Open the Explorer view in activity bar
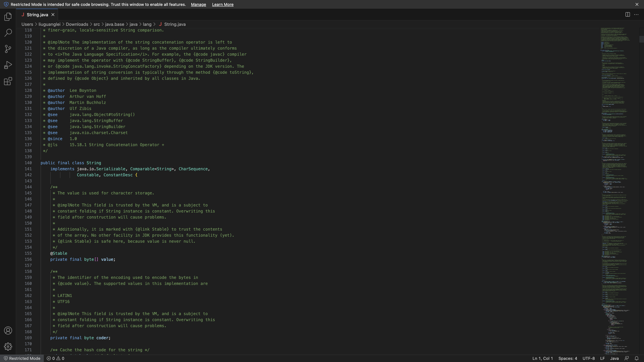This screenshot has height=362, width=644. (8, 17)
